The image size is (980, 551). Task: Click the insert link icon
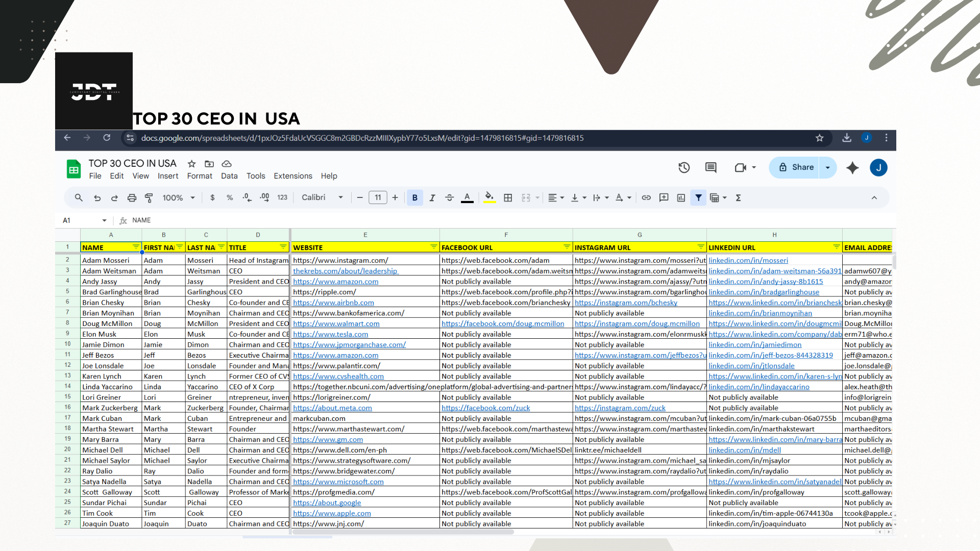pos(646,198)
